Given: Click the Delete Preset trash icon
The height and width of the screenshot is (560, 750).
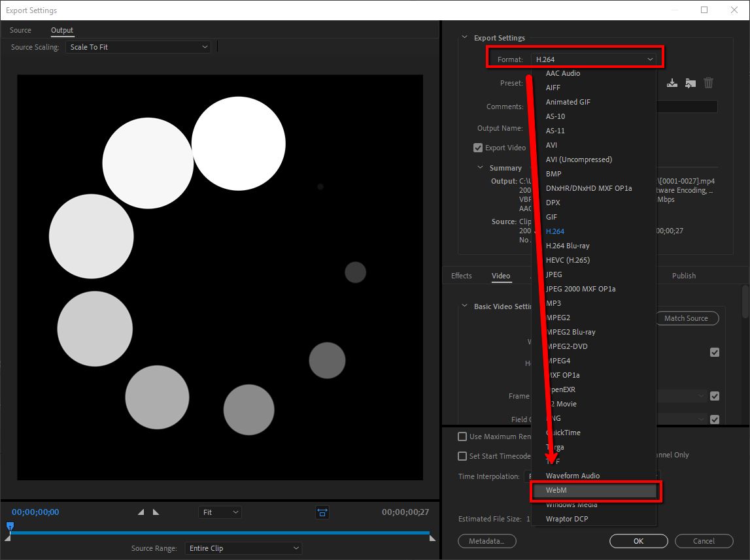Looking at the screenshot, I should (x=708, y=83).
